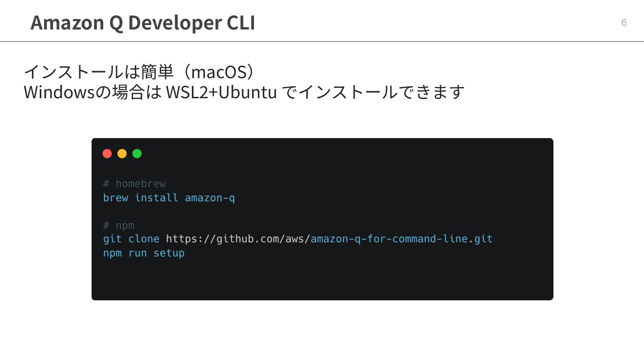The image size is (644, 362).
Task: Click the word 'setup' in the npm command
Action: click(169, 253)
